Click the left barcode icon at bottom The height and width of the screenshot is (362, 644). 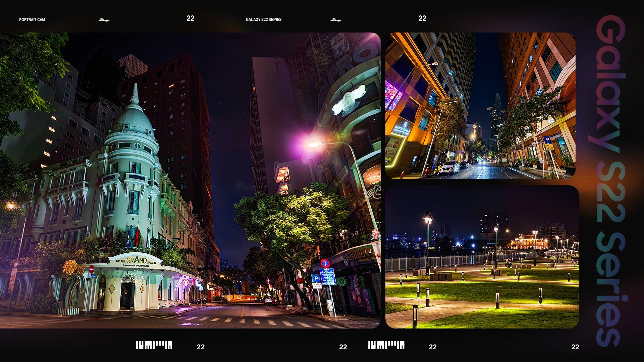point(154,346)
